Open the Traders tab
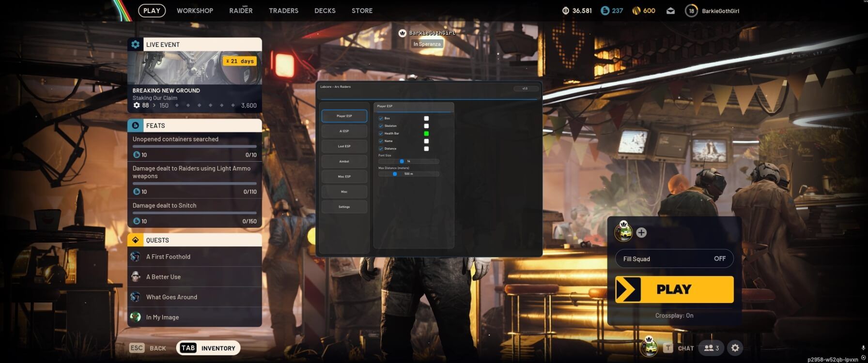 pos(283,11)
